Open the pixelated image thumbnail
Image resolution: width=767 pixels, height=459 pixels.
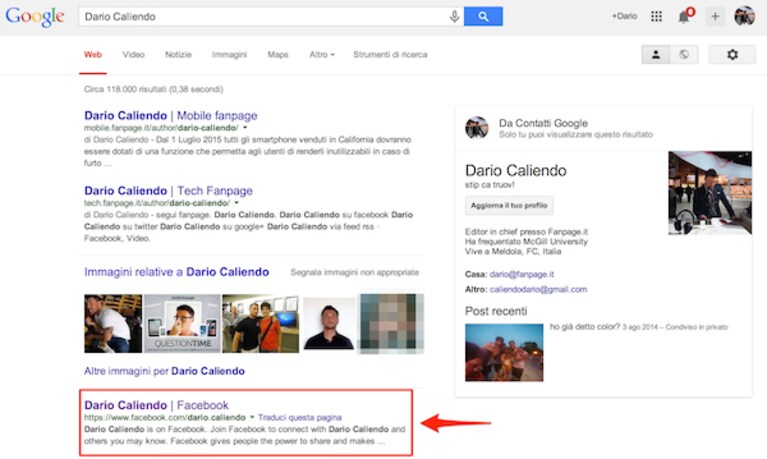pyautogui.click(x=391, y=323)
